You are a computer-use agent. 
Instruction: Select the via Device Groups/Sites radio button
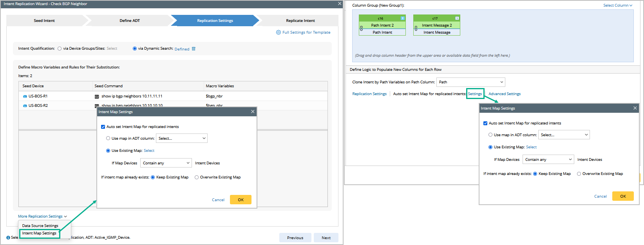(60, 49)
